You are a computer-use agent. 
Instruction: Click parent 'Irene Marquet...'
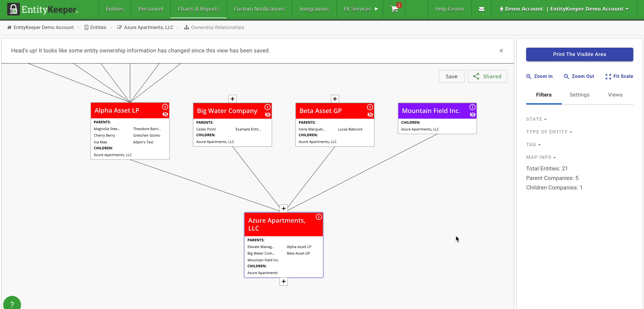click(x=312, y=129)
